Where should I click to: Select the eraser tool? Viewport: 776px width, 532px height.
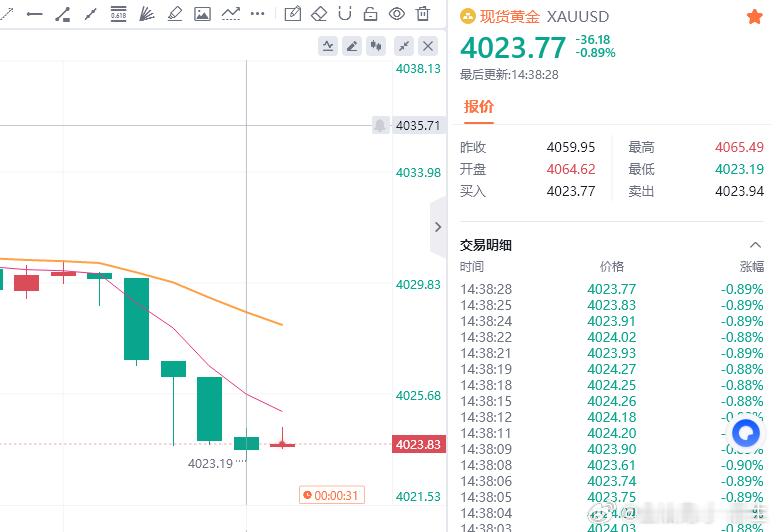pos(319,14)
